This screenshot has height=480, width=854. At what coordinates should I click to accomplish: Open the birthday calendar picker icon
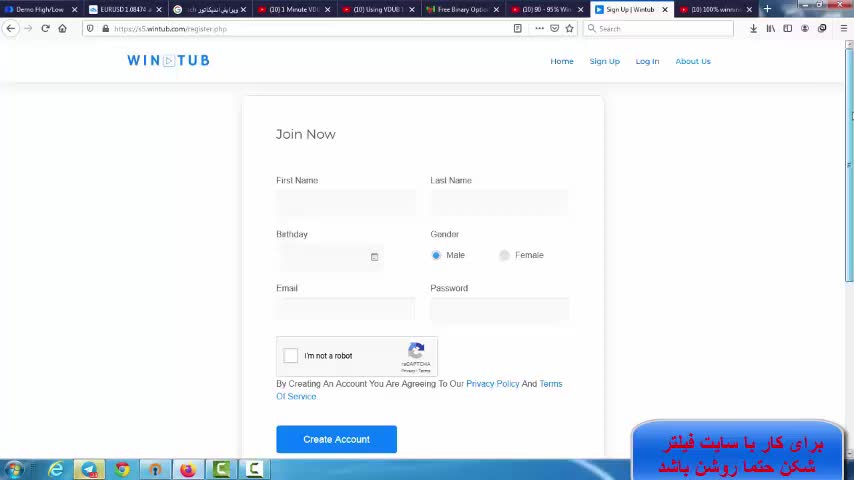point(374,257)
